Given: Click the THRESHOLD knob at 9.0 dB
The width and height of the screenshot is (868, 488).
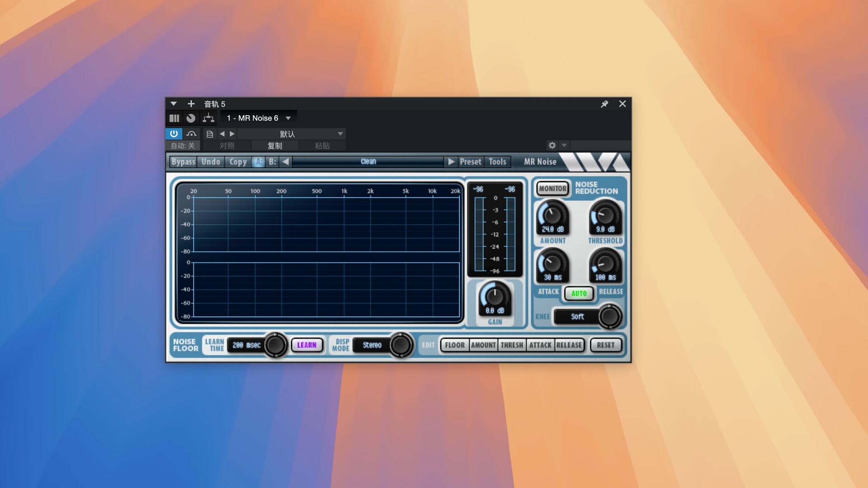Looking at the screenshot, I should pyautogui.click(x=605, y=215).
